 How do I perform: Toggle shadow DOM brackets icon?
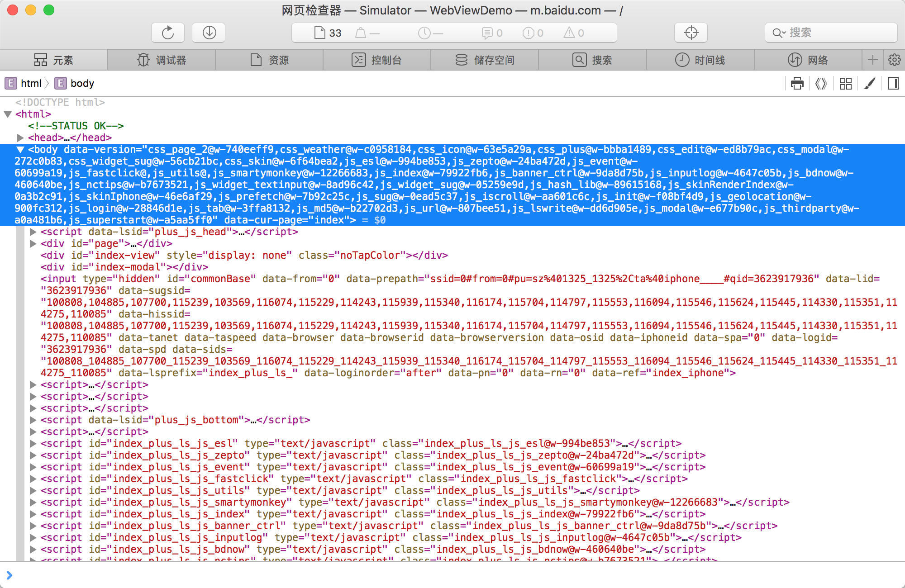(821, 83)
